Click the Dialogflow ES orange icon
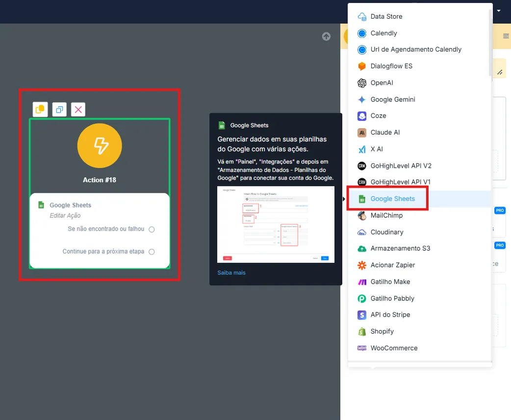 click(x=362, y=66)
